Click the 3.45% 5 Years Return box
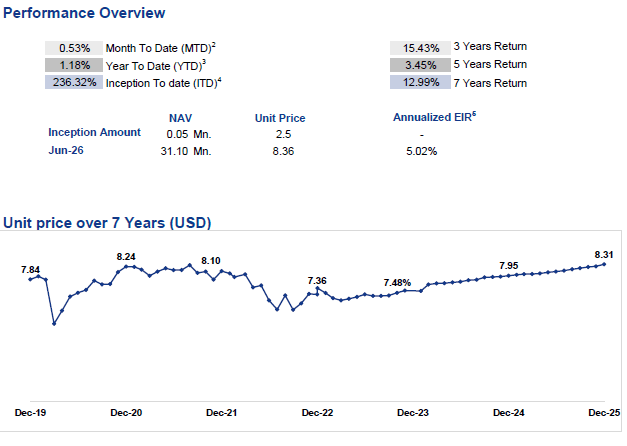The image size is (627, 446). [420, 65]
